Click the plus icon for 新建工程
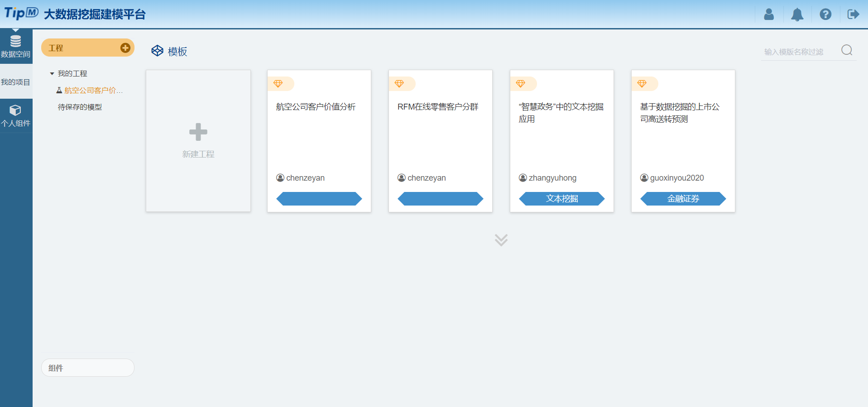Viewport: 868px width, 407px height. (198, 132)
